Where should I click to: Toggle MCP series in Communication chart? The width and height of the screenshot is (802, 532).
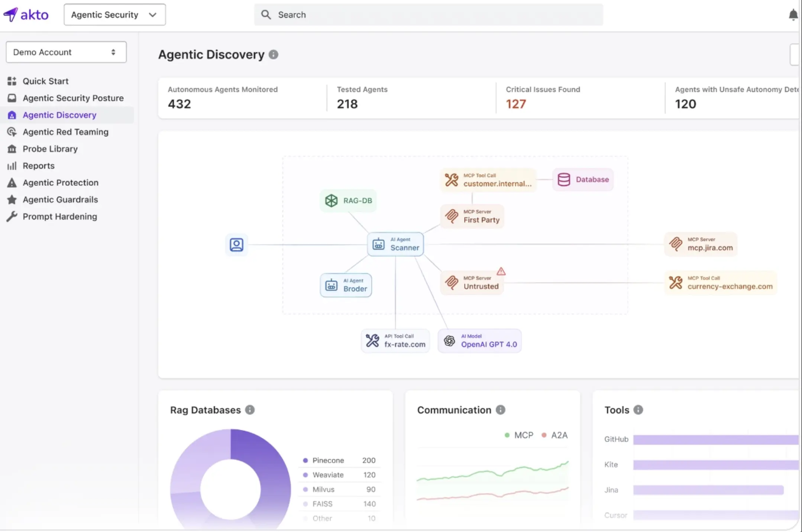pyautogui.click(x=519, y=435)
